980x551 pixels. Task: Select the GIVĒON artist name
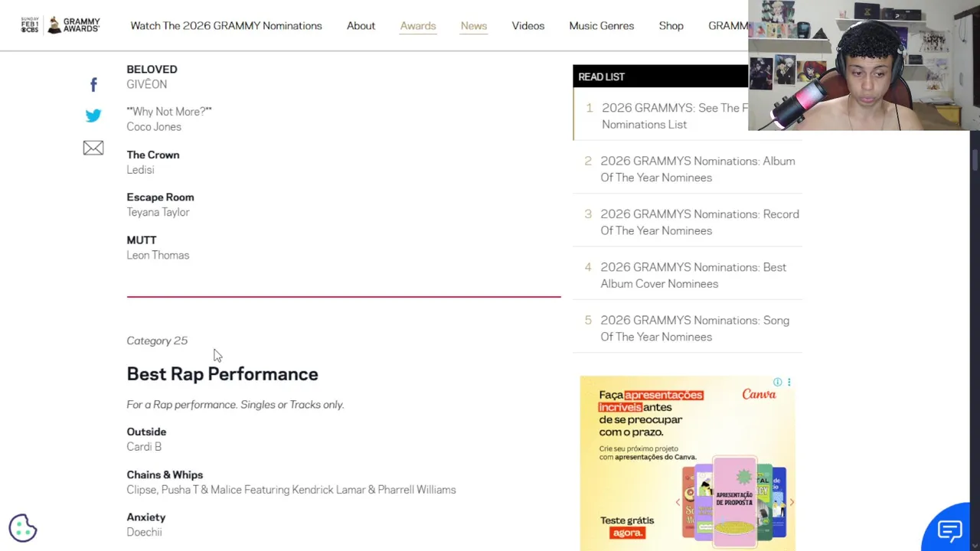click(x=146, y=84)
